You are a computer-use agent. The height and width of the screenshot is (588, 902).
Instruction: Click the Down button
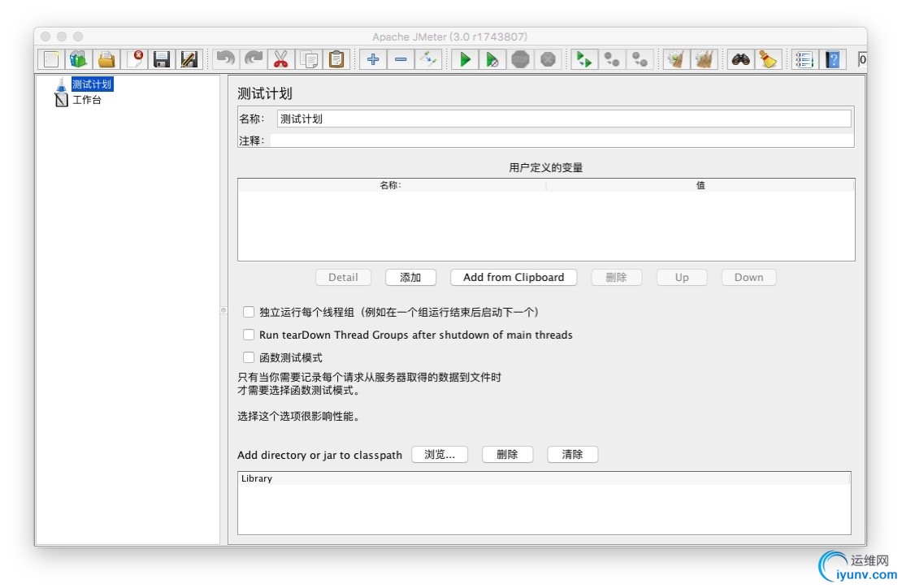point(748,277)
